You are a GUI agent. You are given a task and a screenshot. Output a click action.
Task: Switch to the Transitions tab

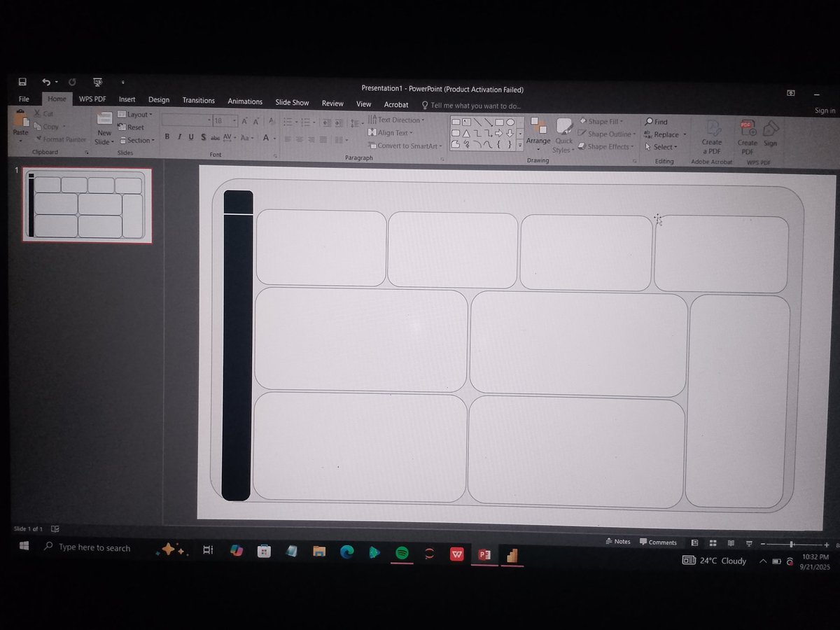click(x=199, y=101)
